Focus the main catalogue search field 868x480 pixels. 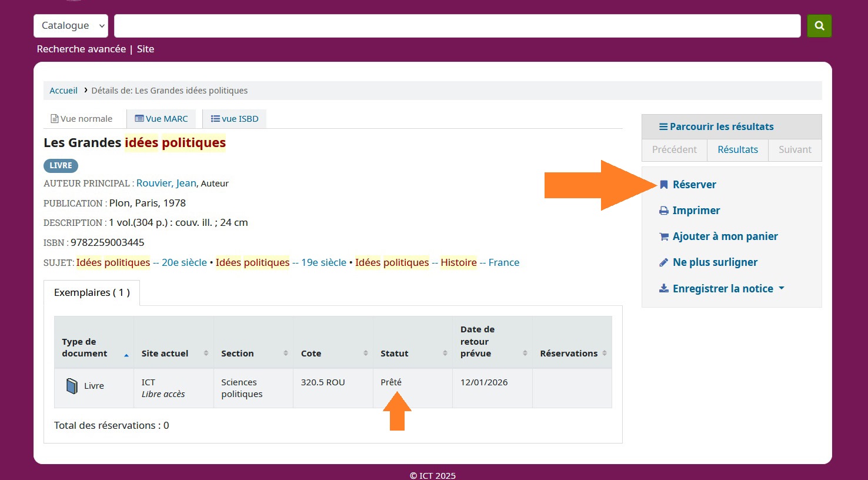(x=457, y=26)
